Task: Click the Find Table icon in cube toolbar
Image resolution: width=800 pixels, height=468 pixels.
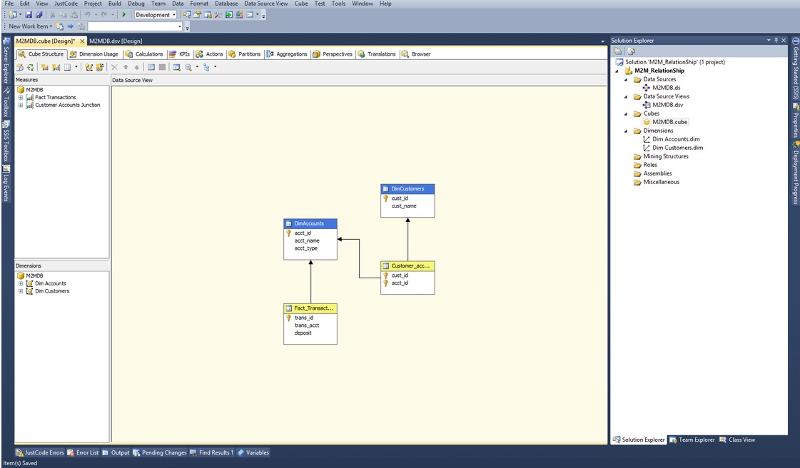Action: 177,67
